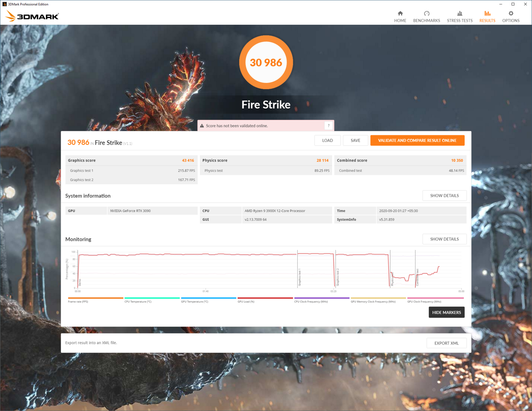The image size is (532, 411).
Task: Click the AMD Ryzen 9 3900X CPU value
Action: click(x=275, y=211)
